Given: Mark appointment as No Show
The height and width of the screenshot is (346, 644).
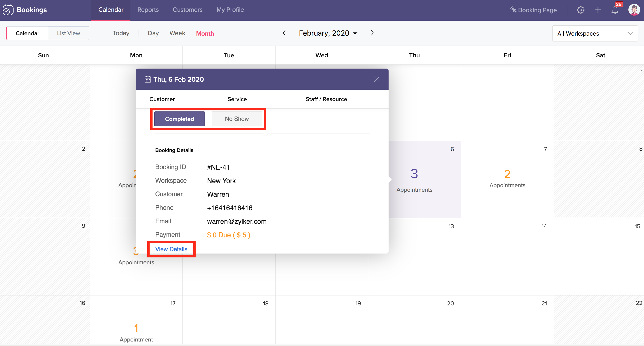Looking at the screenshot, I should [237, 119].
